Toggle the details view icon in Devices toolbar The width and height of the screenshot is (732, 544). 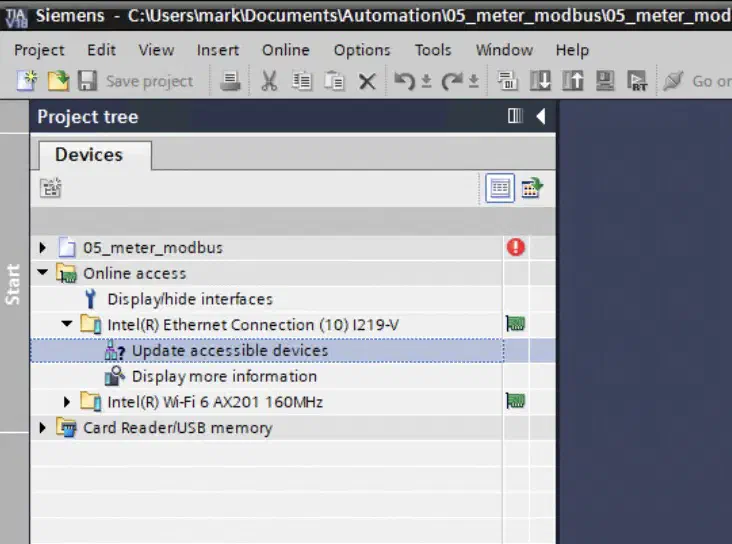[x=500, y=188]
